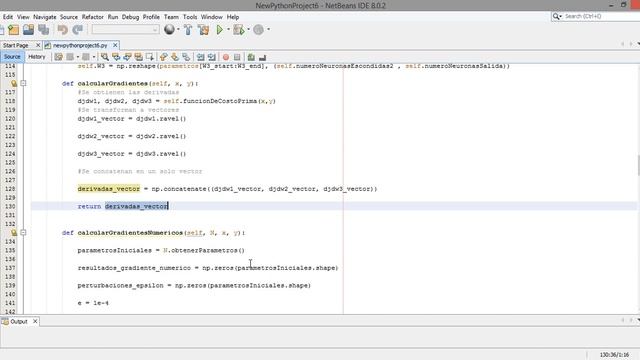
Task: Select the newpythonproject6.py tab
Action: tap(80, 45)
